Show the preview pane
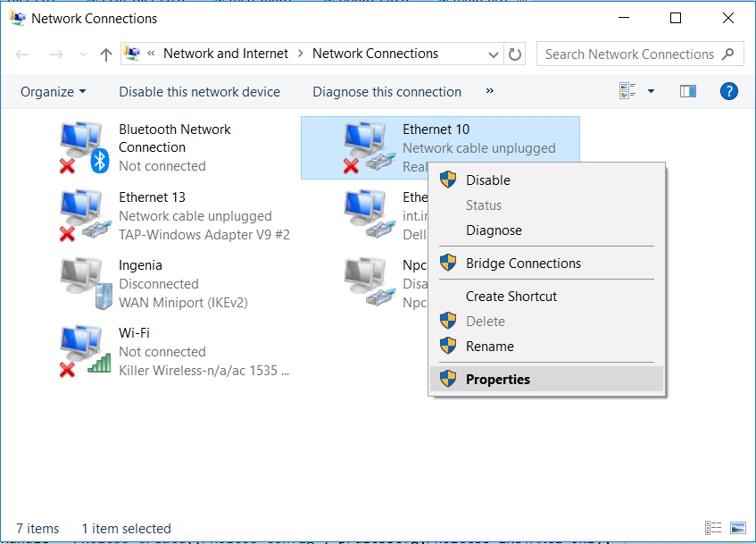 point(687,90)
